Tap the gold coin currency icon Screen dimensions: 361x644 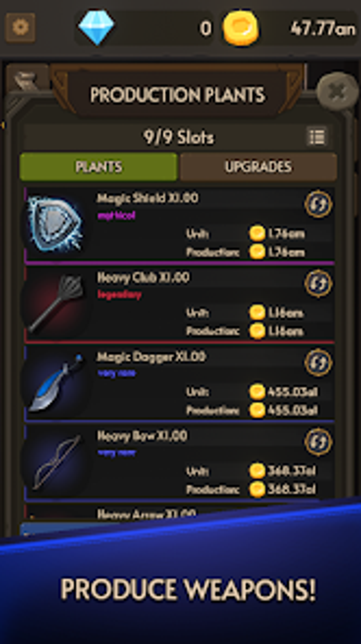[241, 28]
